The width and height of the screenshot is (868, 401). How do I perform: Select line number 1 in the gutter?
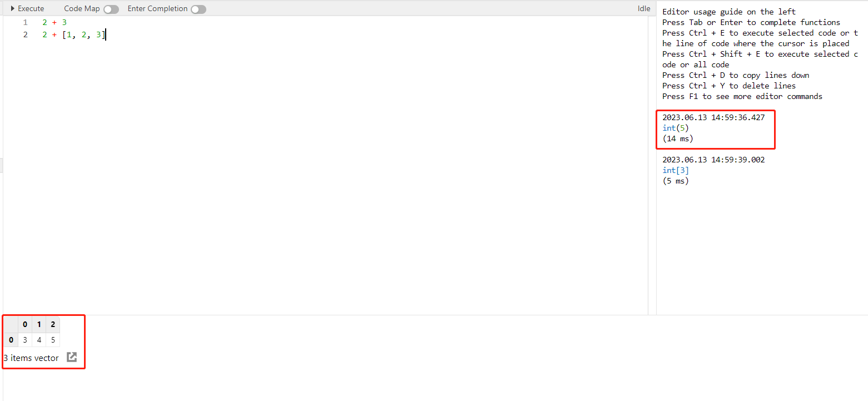coord(25,23)
